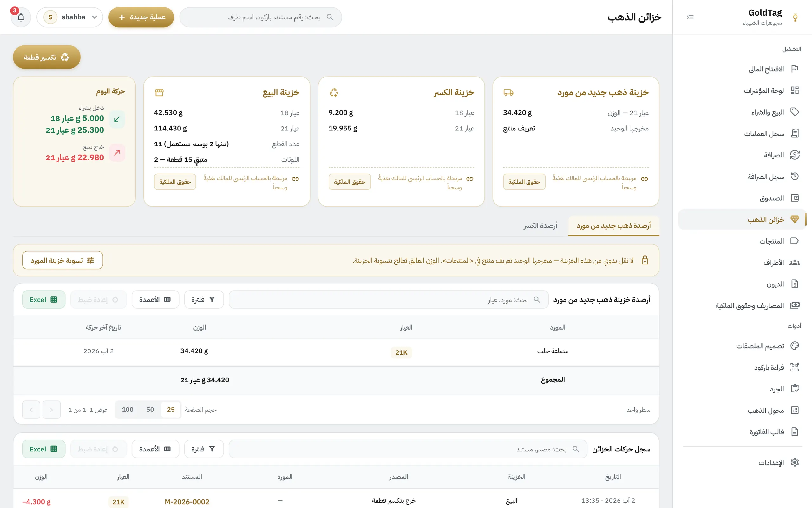This screenshot has width=812, height=508.
Task: Open the notifications bell
Action: point(21,17)
